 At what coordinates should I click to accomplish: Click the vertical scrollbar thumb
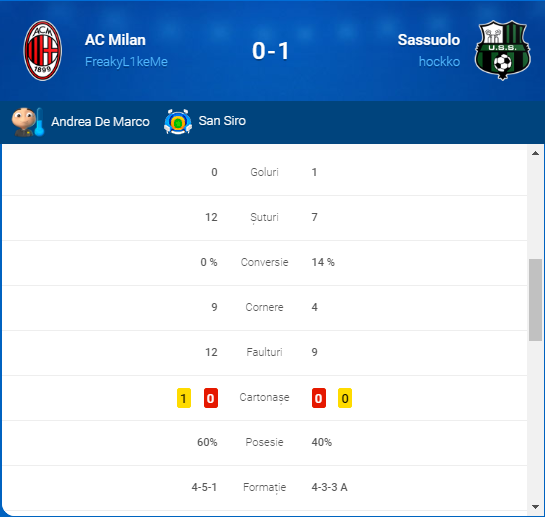click(535, 300)
